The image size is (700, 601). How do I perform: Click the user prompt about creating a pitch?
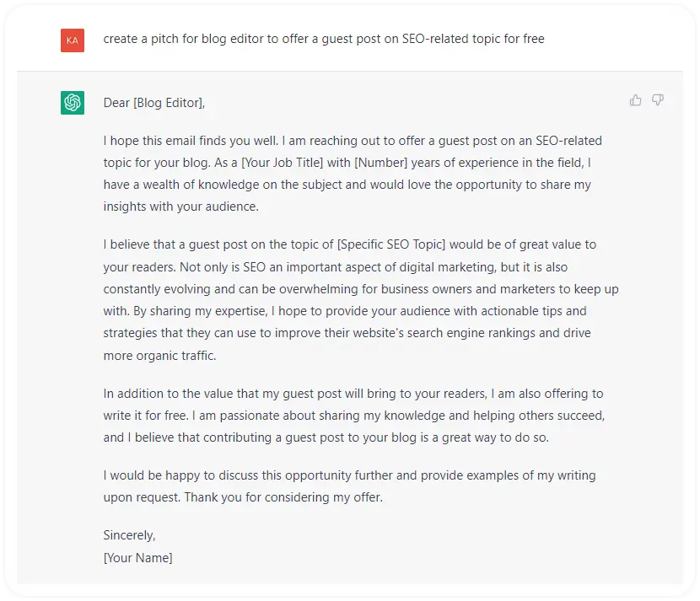click(324, 39)
